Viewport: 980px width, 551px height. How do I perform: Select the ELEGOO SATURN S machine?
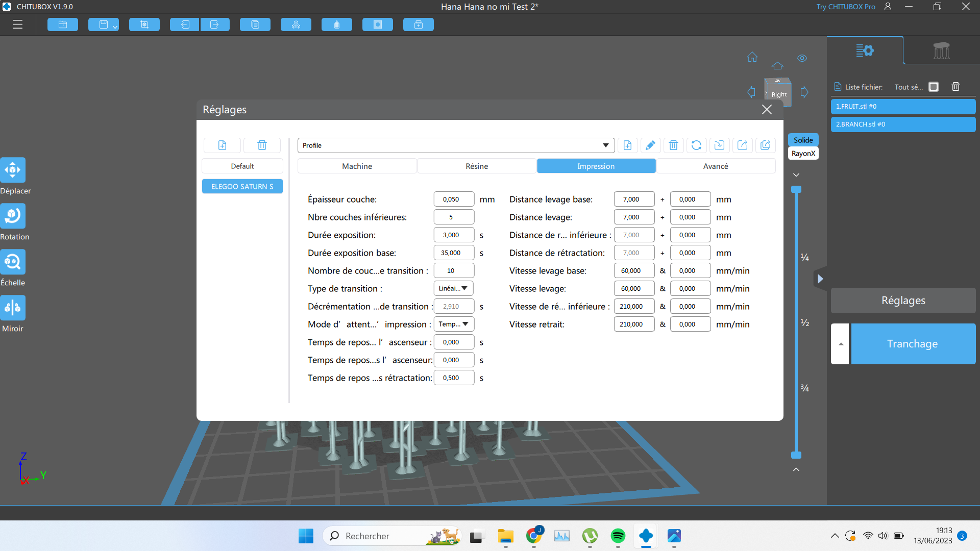(242, 187)
